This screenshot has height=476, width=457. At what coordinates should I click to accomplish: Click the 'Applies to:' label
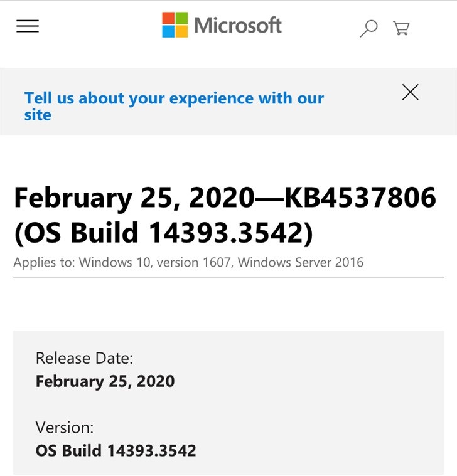pos(45,262)
